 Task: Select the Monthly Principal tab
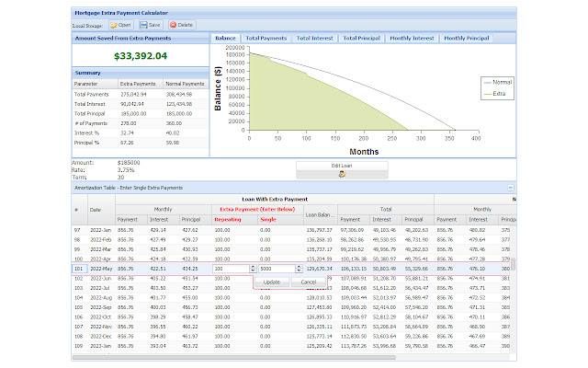465,39
